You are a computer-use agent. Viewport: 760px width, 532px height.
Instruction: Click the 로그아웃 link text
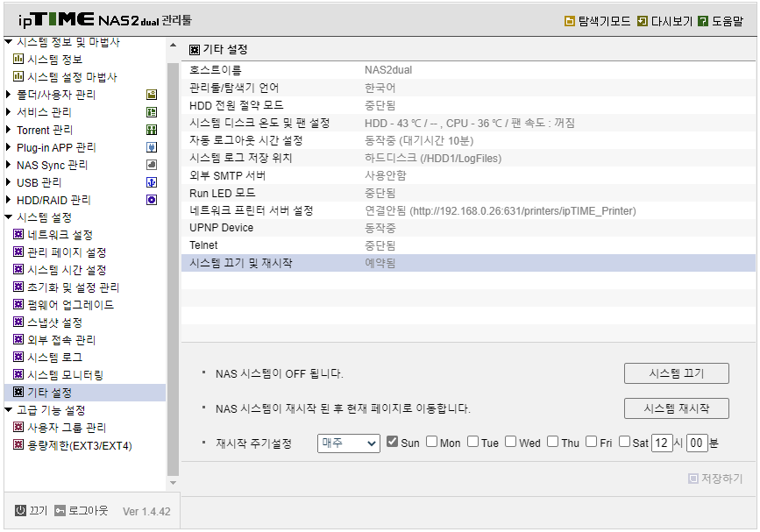coord(89,511)
